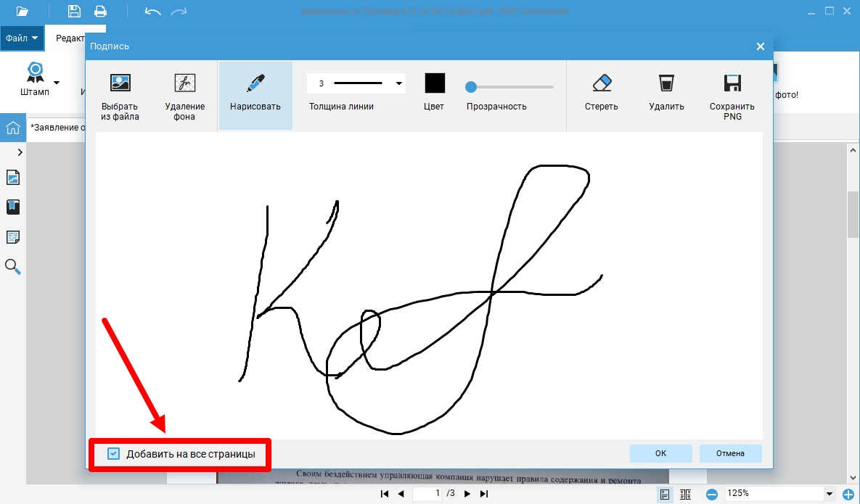Toggle the Add to all pages checkbox
Viewport: 860px width, 504px height.
point(113,454)
